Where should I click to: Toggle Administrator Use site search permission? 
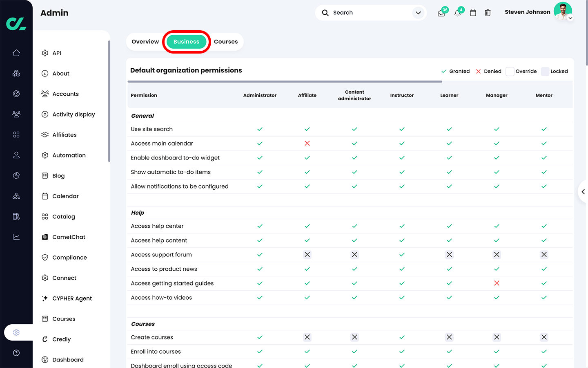[x=260, y=129]
